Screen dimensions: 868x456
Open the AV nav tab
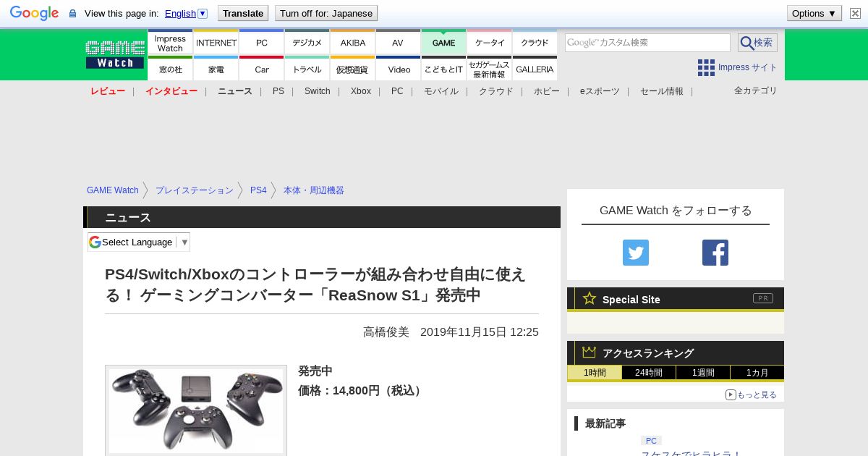coord(398,43)
